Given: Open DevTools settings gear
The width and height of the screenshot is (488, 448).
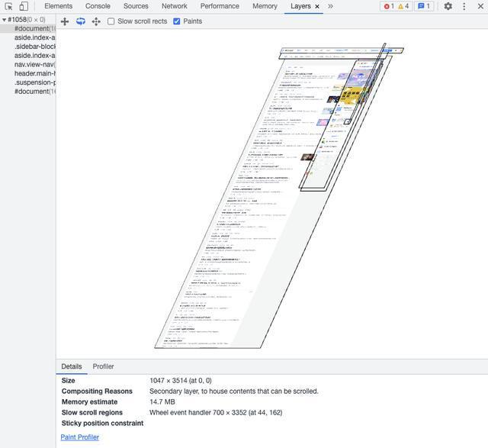Looking at the screenshot, I should (x=448, y=6).
